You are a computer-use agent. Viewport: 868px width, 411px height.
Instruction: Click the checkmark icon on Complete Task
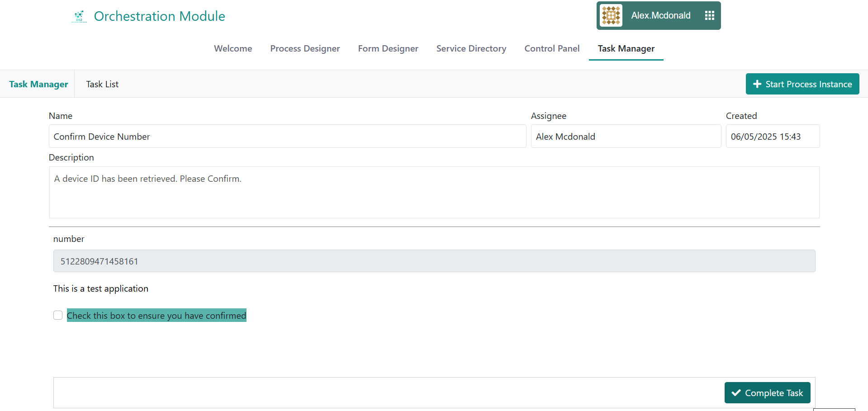(x=736, y=393)
